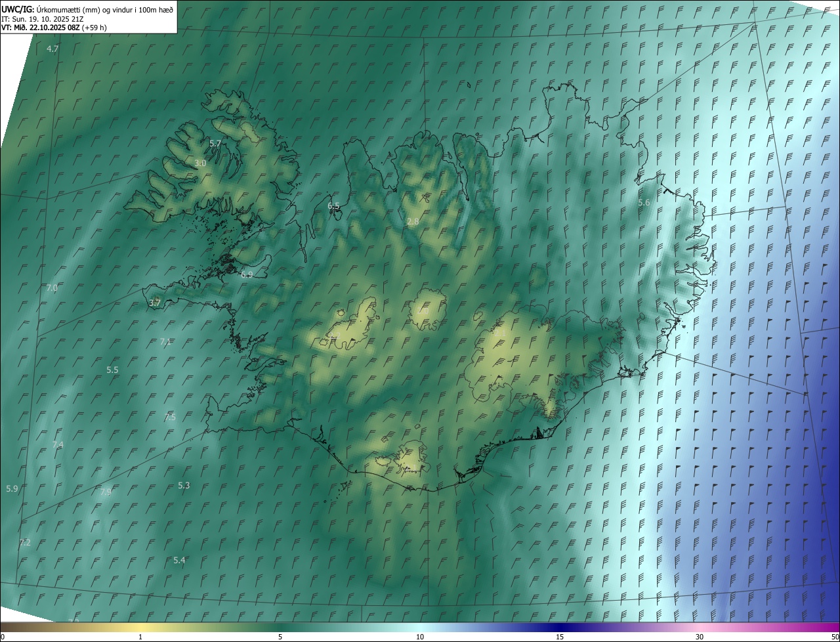Screen dimensions: 840x642
Task: Click the 3.7 value label
Action: pos(155,303)
